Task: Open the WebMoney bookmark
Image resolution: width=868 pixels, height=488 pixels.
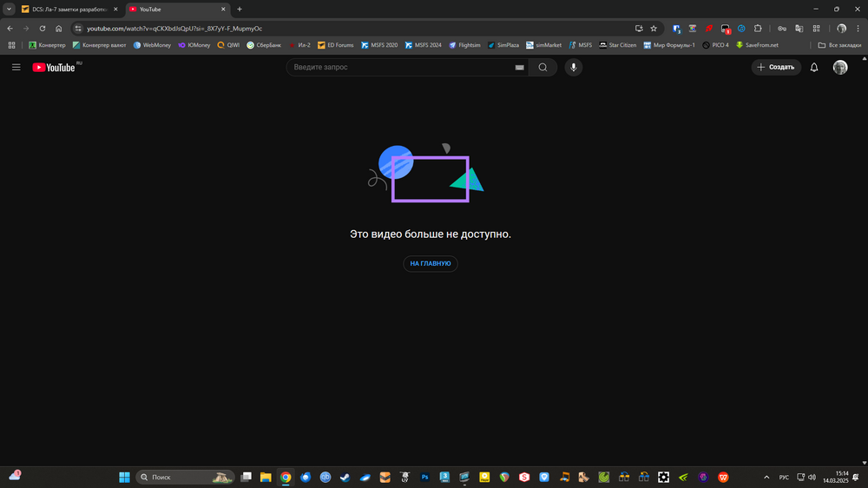Action: [x=152, y=45]
